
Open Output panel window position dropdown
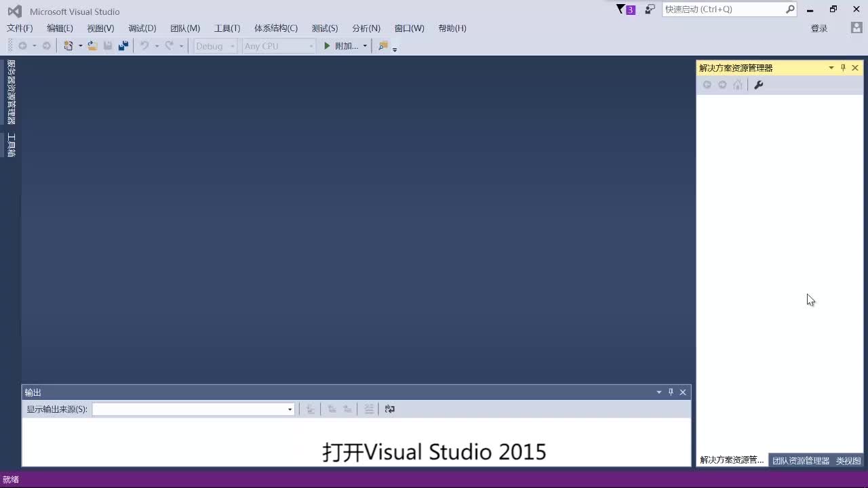coord(658,392)
